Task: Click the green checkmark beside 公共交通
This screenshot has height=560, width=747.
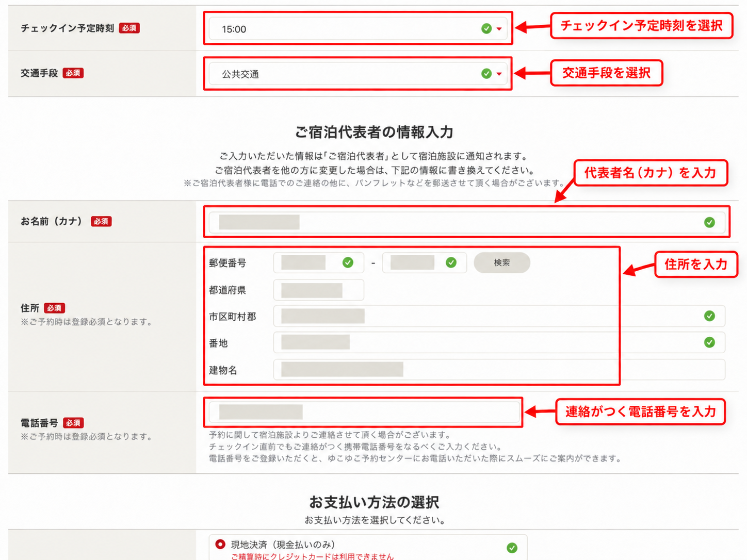Action: [486, 74]
